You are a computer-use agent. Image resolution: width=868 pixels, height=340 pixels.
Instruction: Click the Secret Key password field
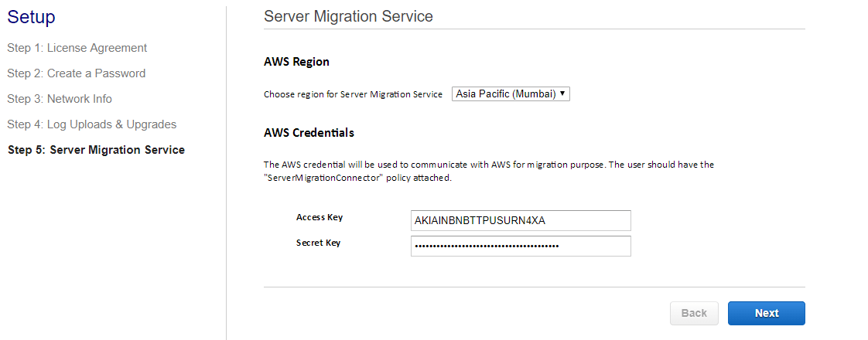(521, 246)
